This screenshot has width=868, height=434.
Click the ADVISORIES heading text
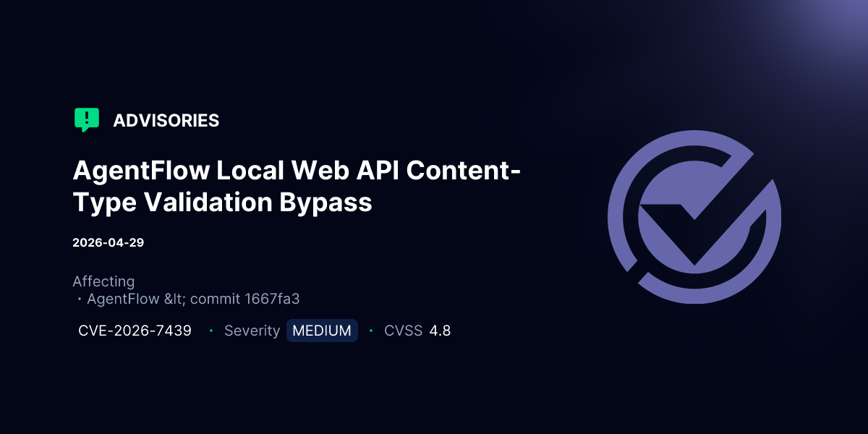[x=166, y=121]
